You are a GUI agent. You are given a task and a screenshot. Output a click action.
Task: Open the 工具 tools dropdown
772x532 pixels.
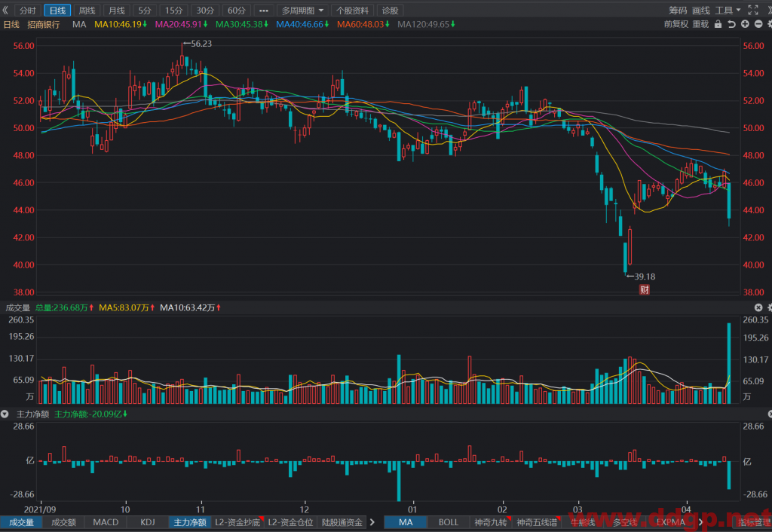point(728,11)
